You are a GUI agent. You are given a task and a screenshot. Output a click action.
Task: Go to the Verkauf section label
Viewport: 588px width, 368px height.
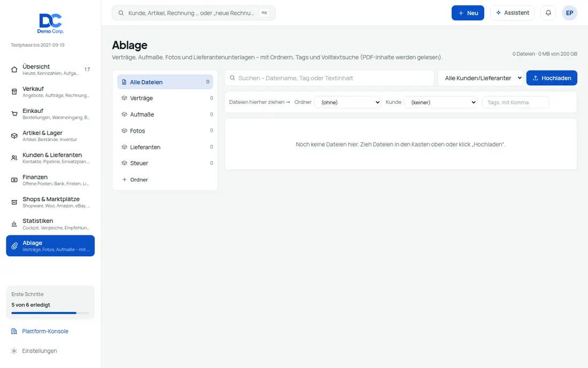click(33, 89)
